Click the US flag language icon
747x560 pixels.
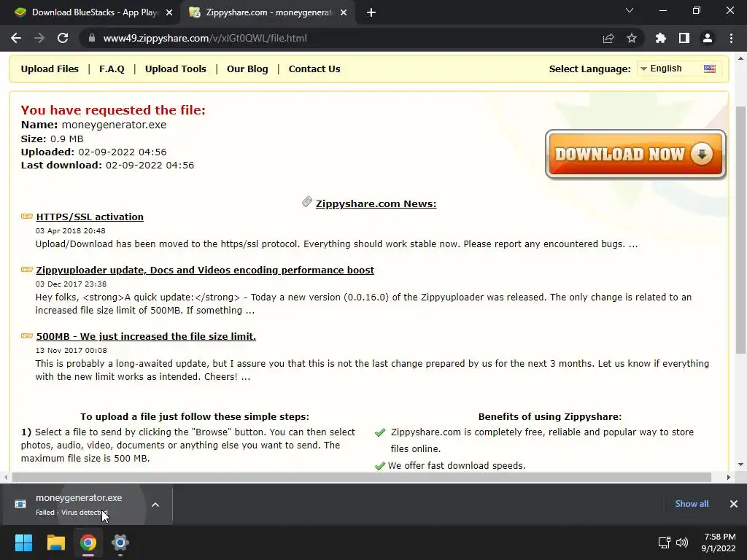click(x=709, y=69)
